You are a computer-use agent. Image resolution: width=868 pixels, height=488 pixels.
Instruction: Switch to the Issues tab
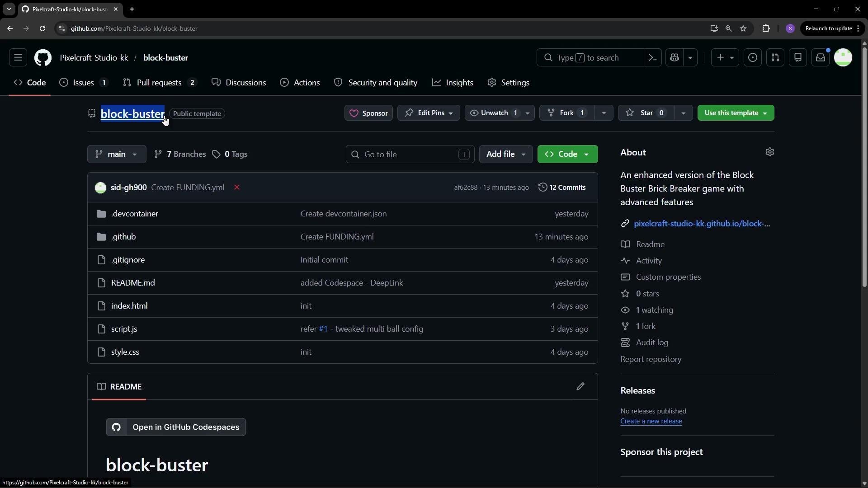click(x=84, y=83)
